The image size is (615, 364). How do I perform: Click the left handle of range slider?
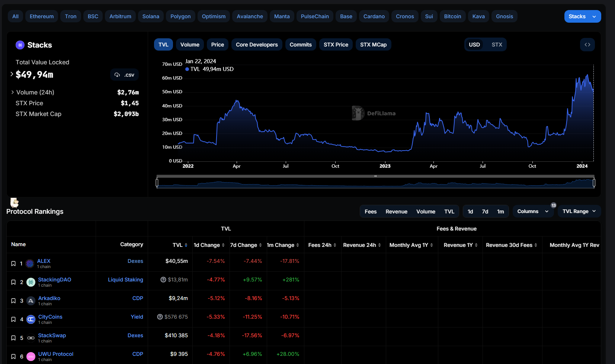pyautogui.click(x=157, y=183)
